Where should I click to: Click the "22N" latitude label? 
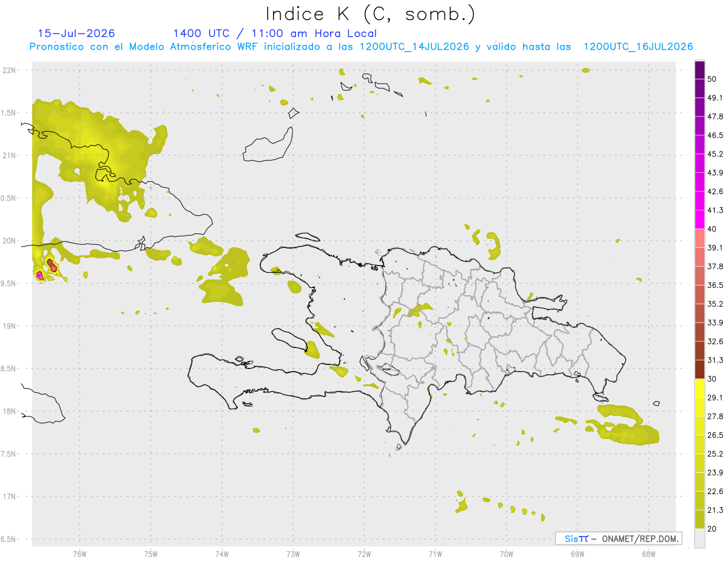10,70
